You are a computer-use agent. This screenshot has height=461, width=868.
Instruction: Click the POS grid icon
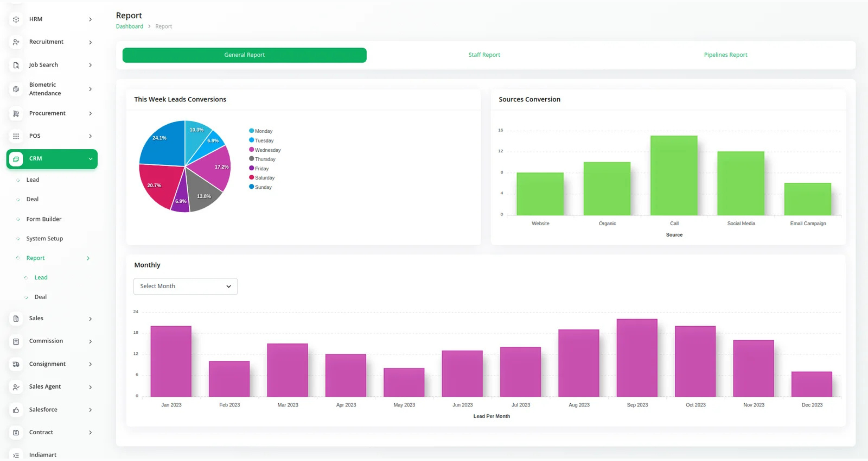pos(16,136)
